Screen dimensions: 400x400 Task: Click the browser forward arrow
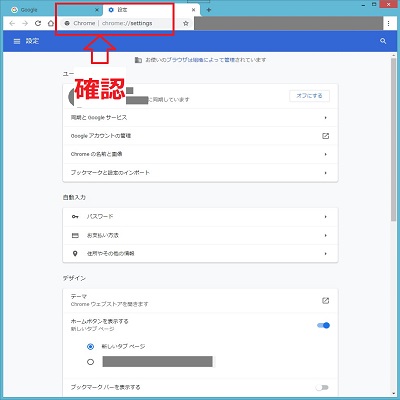point(25,23)
